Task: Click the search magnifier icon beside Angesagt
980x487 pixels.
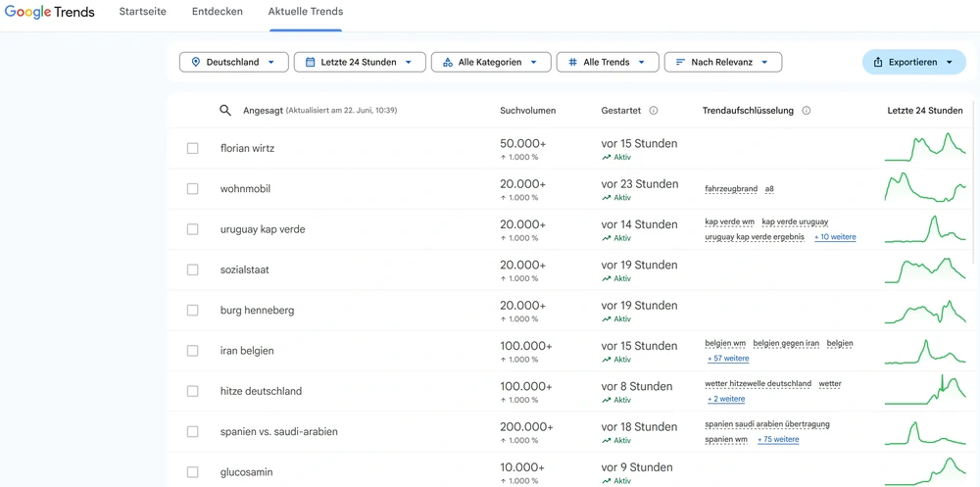Action: pyautogui.click(x=225, y=111)
